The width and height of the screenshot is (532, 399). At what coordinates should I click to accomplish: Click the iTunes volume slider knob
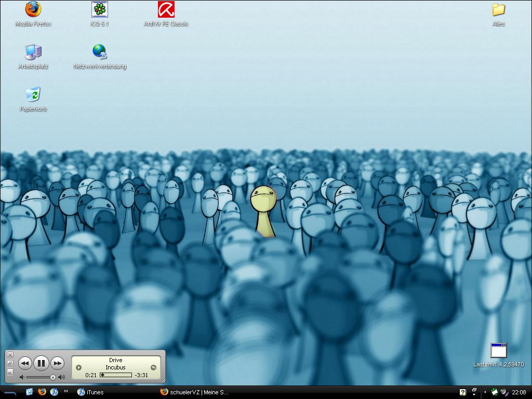(53, 377)
